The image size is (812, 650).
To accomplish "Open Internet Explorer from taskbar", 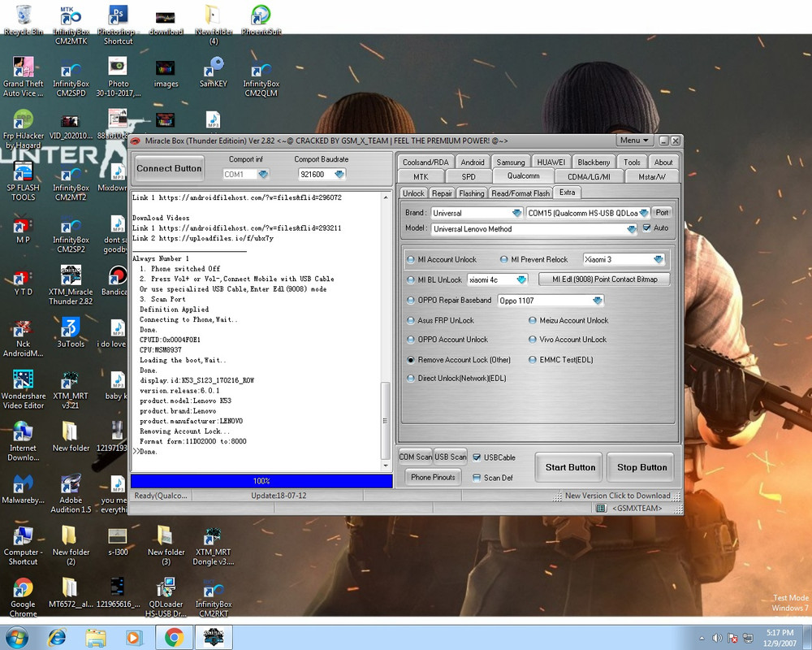I will 57,637.
